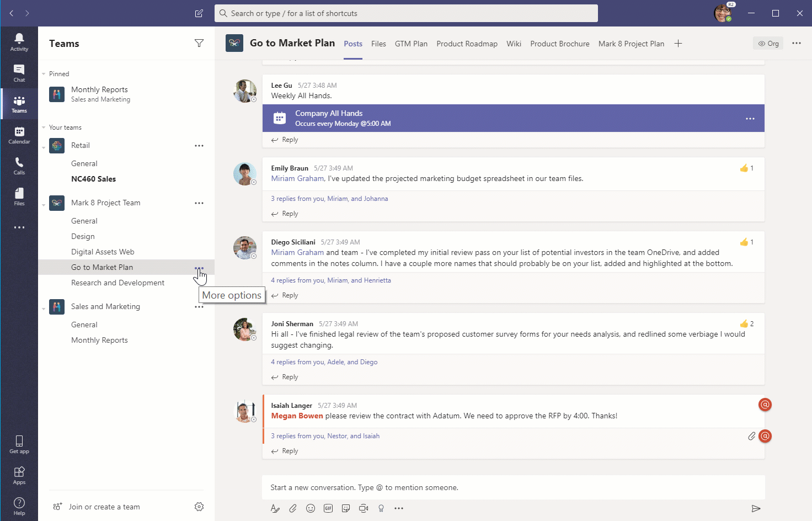The image size is (812, 521).
Task: Click Join or create a team
Action: pyautogui.click(x=104, y=507)
